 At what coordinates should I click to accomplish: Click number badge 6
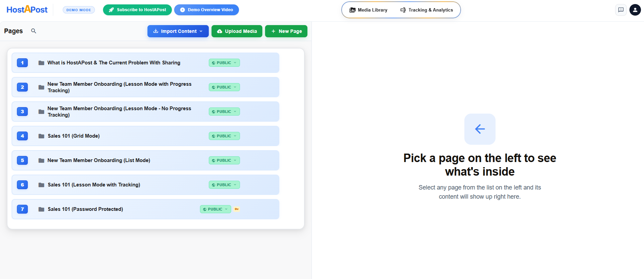click(x=22, y=185)
